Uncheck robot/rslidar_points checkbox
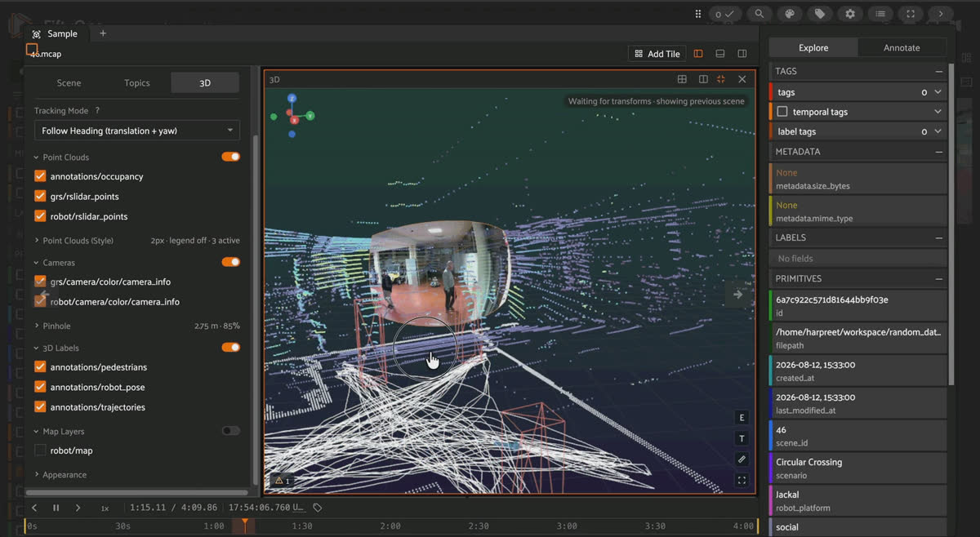This screenshot has height=537, width=980. click(40, 216)
